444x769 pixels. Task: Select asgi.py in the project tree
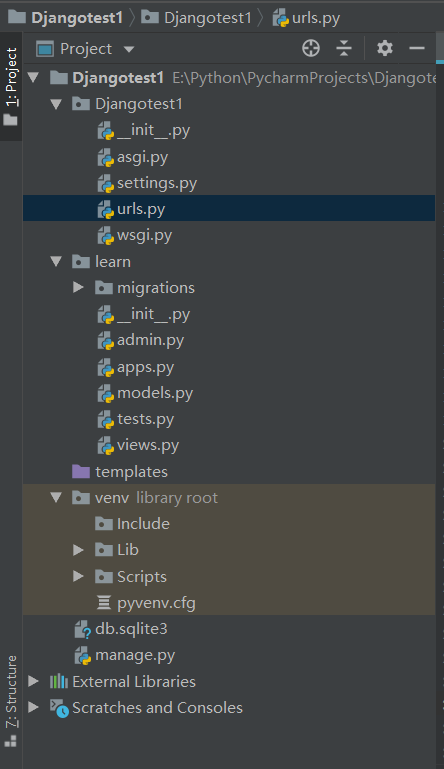click(x=142, y=157)
